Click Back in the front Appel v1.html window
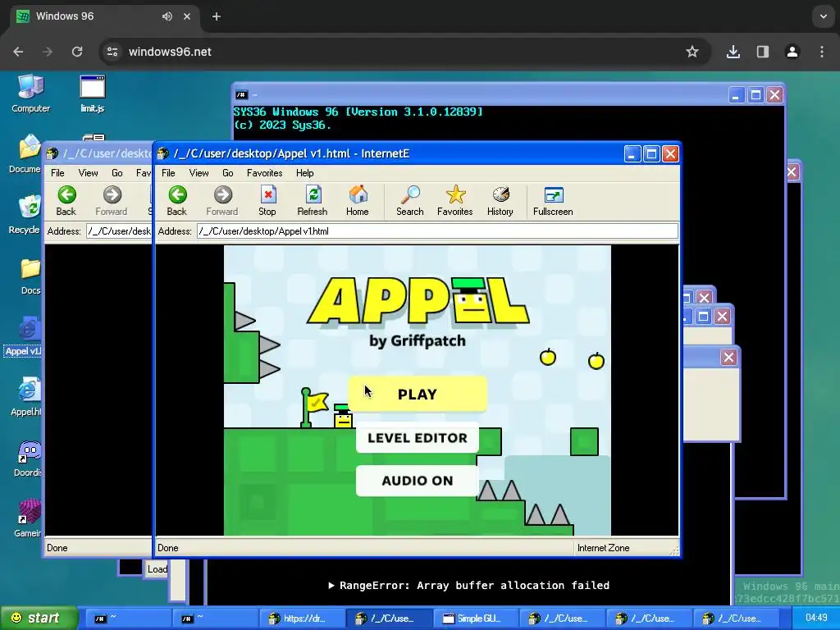This screenshot has height=630, width=840. pos(177,201)
